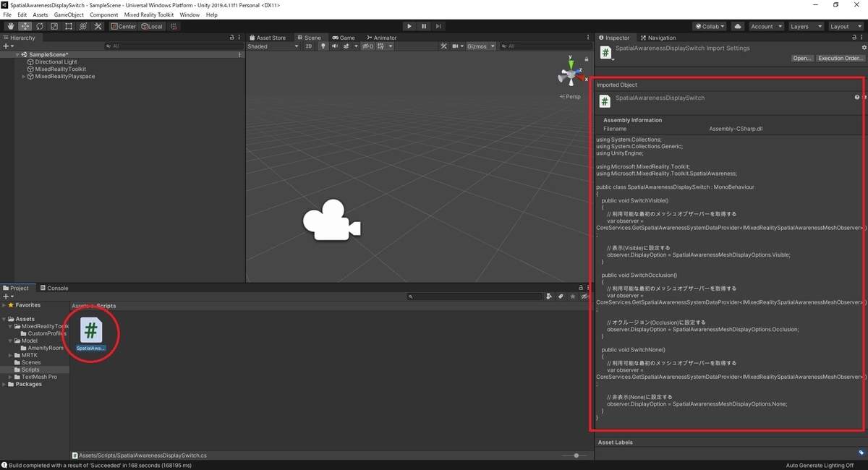Toggle 2D scene view mode
The image size is (868, 470).
click(x=309, y=46)
